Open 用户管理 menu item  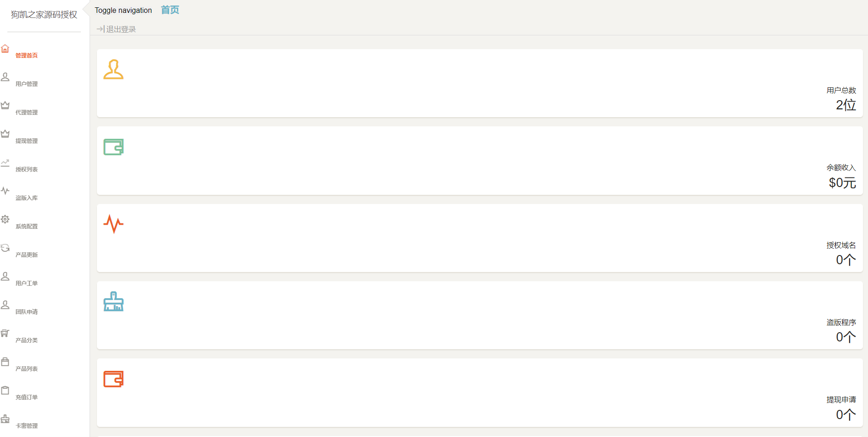tap(27, 84)
